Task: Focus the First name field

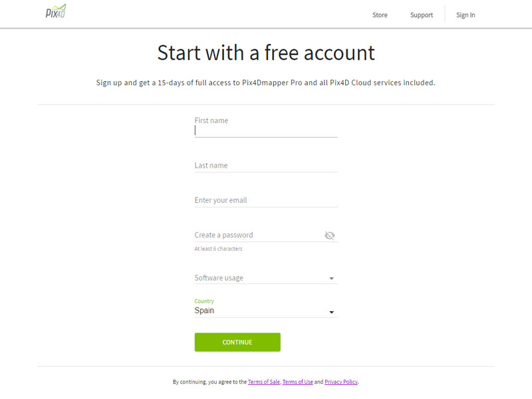Action: pos(265,130)
